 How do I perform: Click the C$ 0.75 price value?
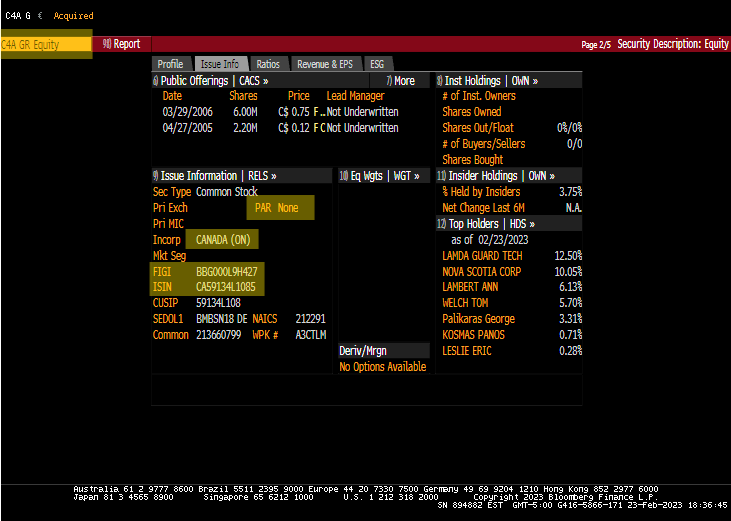pos(294,112)
